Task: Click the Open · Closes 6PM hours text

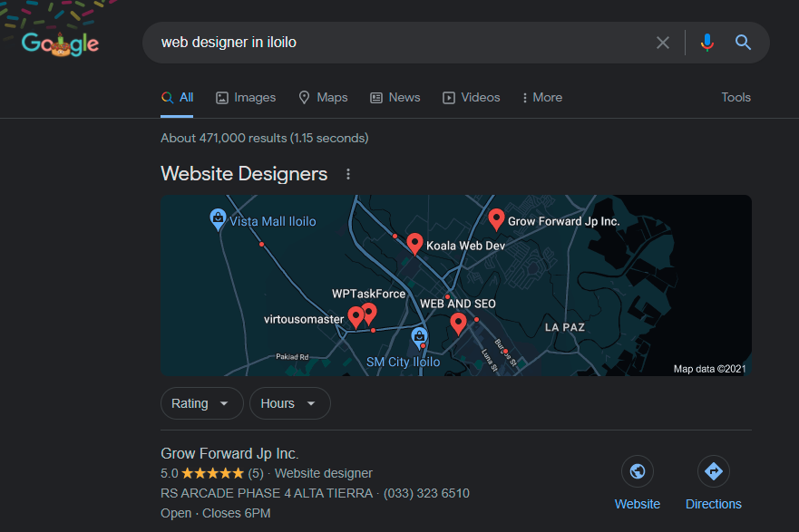Action: 216,513
